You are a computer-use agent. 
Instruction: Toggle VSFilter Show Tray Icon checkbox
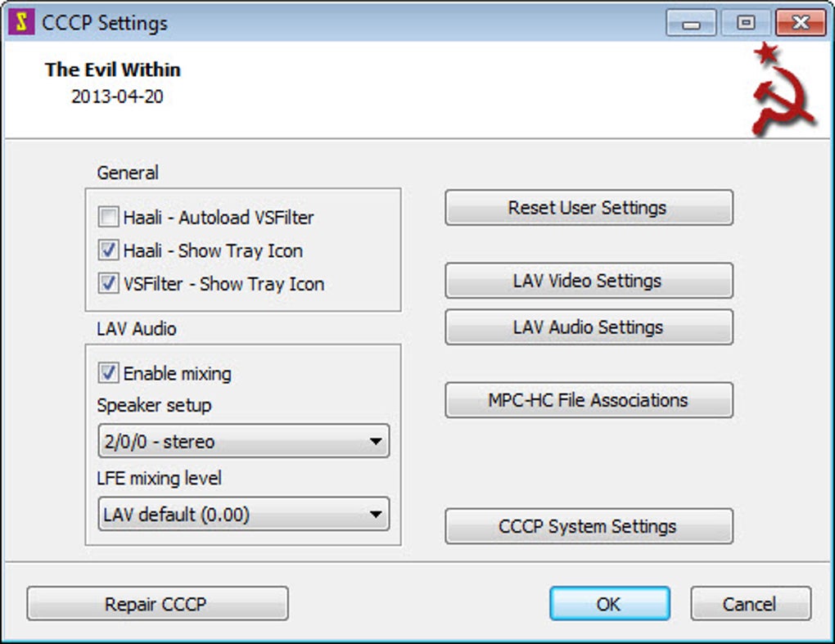[x=108, y=284]
